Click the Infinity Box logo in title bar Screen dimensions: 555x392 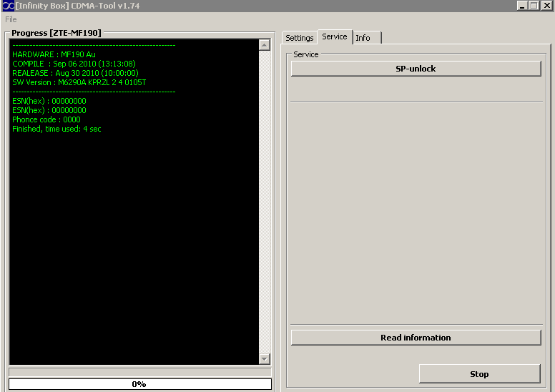coord(7,6)
